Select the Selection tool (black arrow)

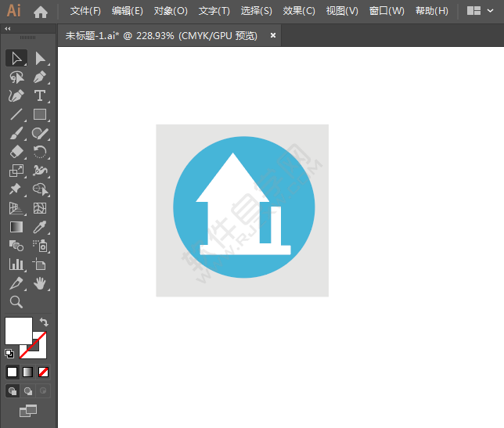(16, 59)
